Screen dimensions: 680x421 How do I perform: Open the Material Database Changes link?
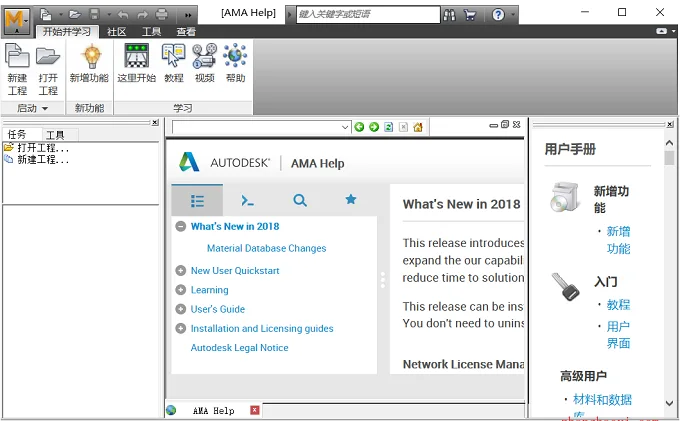click(266, 248)
